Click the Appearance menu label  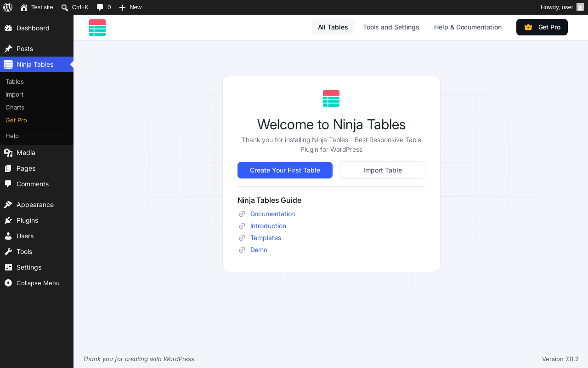[35, 205]
